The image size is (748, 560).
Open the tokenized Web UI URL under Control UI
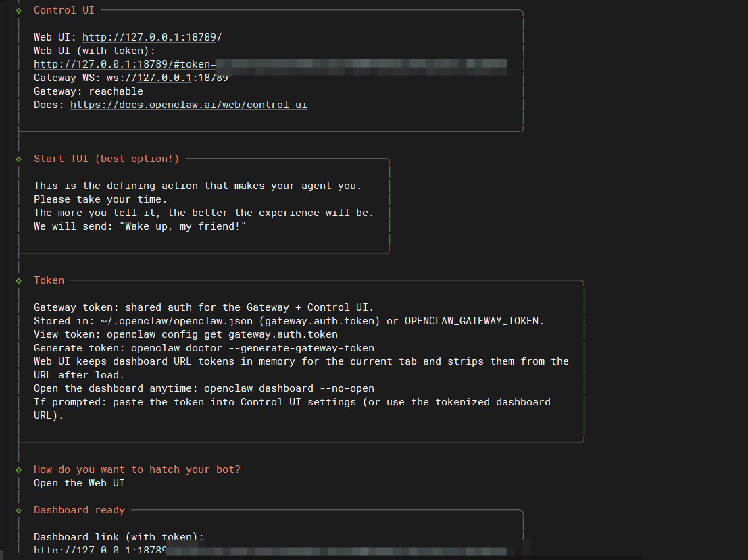click(270, 64)
